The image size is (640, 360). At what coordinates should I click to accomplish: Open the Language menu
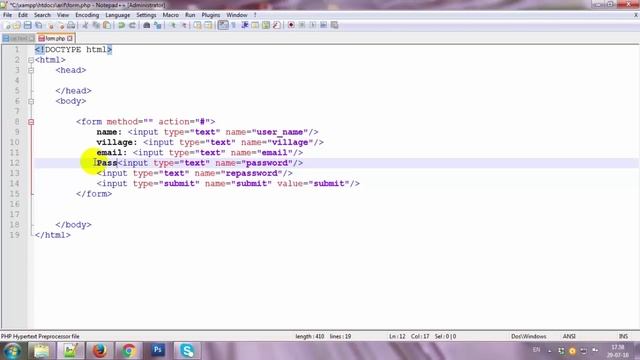point(118,15)
